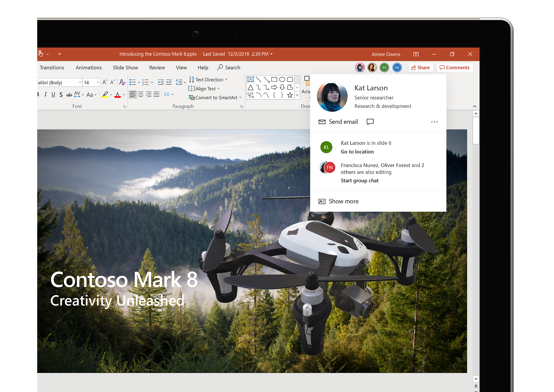554x392 pixels.
Task: Toggle underline formatting
Action: (x=53, y=95)
